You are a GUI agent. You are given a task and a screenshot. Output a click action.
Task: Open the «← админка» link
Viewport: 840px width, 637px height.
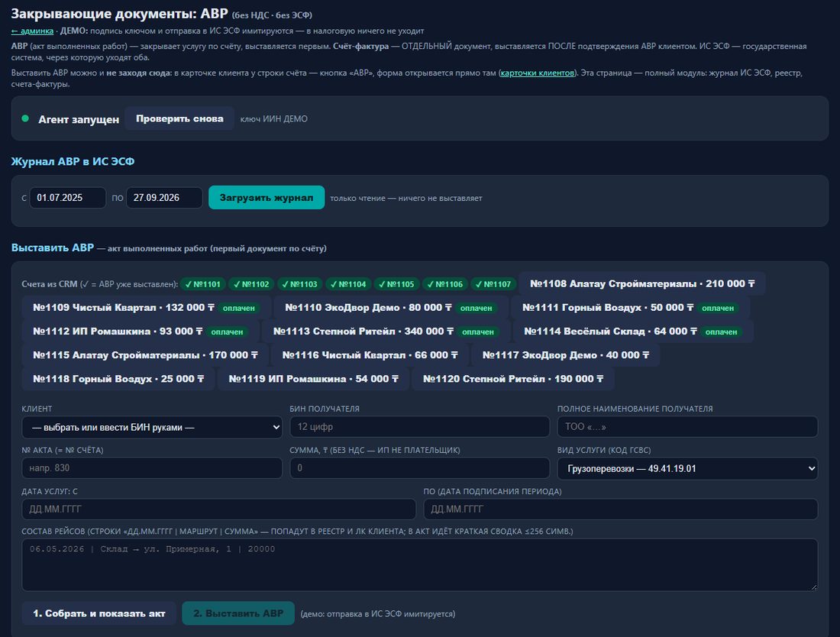(32, 31)
